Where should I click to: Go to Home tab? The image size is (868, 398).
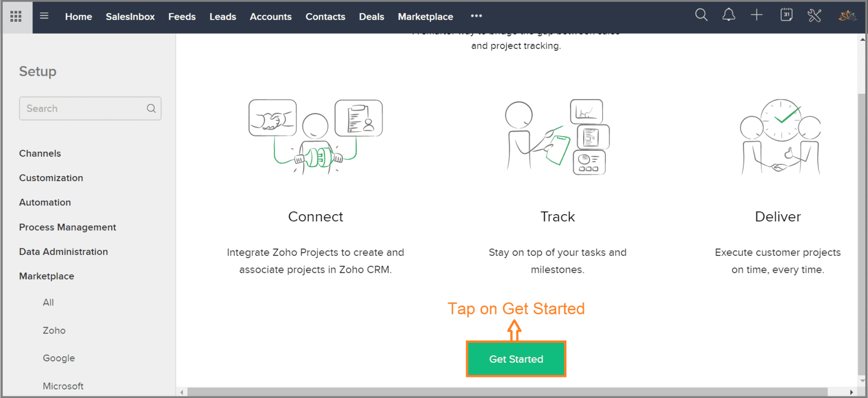(79, 17)
